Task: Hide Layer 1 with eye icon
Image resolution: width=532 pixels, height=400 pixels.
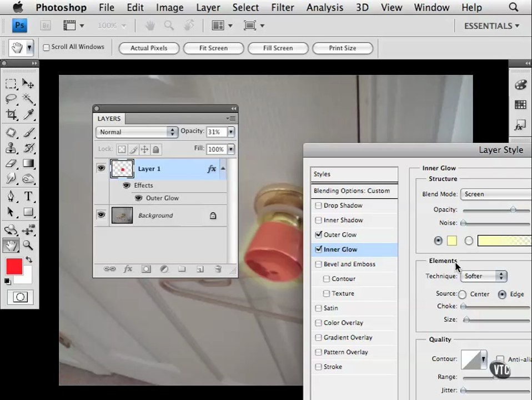Action: pyautogui.click(x=101, y=168)
